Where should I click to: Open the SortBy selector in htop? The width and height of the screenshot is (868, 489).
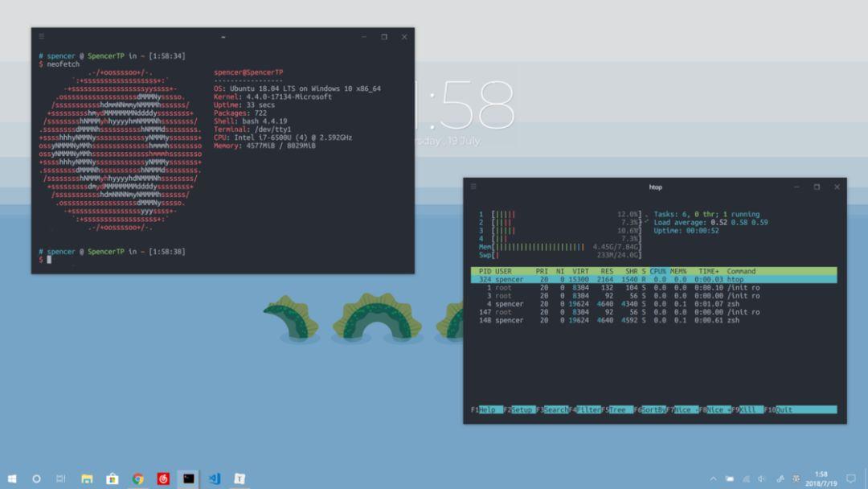649,409
